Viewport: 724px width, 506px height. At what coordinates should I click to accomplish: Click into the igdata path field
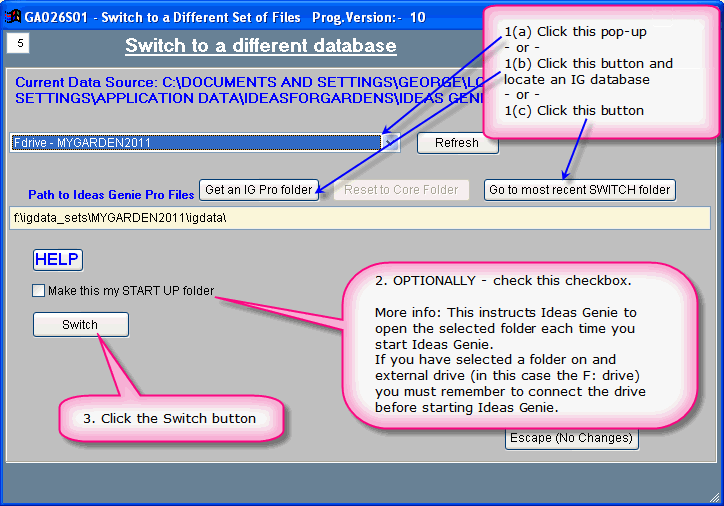360,218
